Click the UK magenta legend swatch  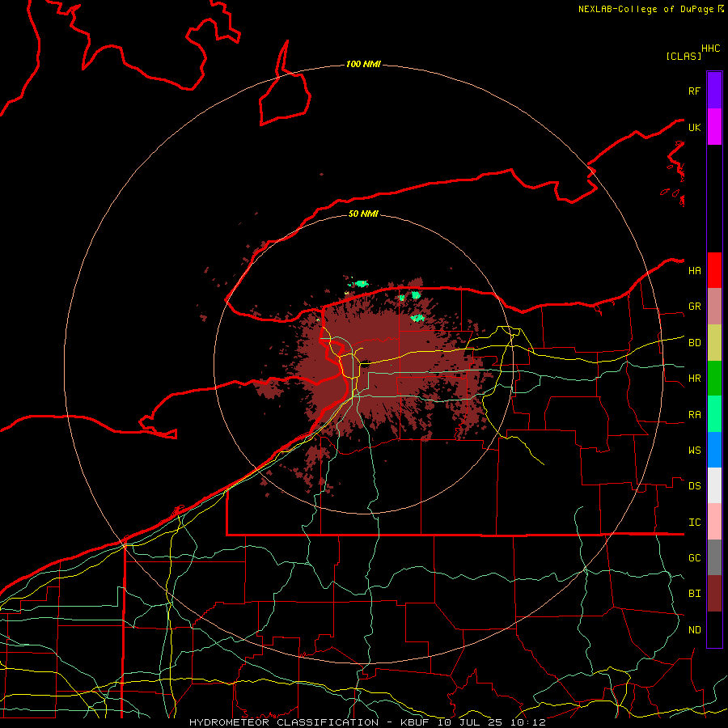point(714,127)
